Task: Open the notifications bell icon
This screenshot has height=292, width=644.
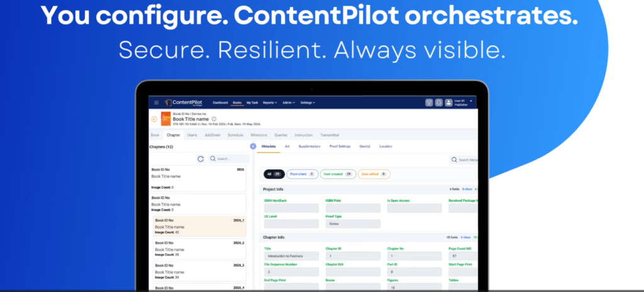Action: pyautogui.click(x=438, y=102)
